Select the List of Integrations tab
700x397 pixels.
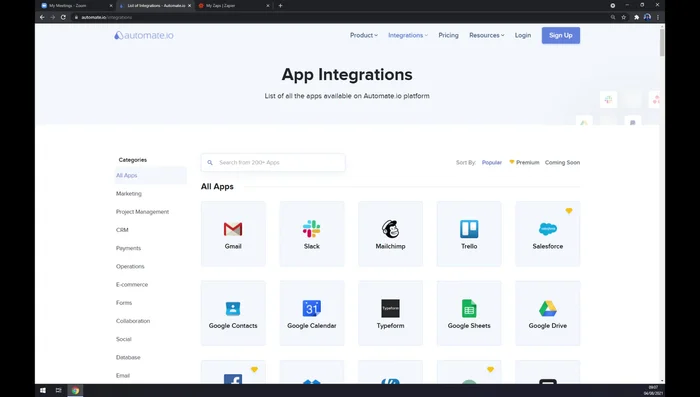coord(155,5)
